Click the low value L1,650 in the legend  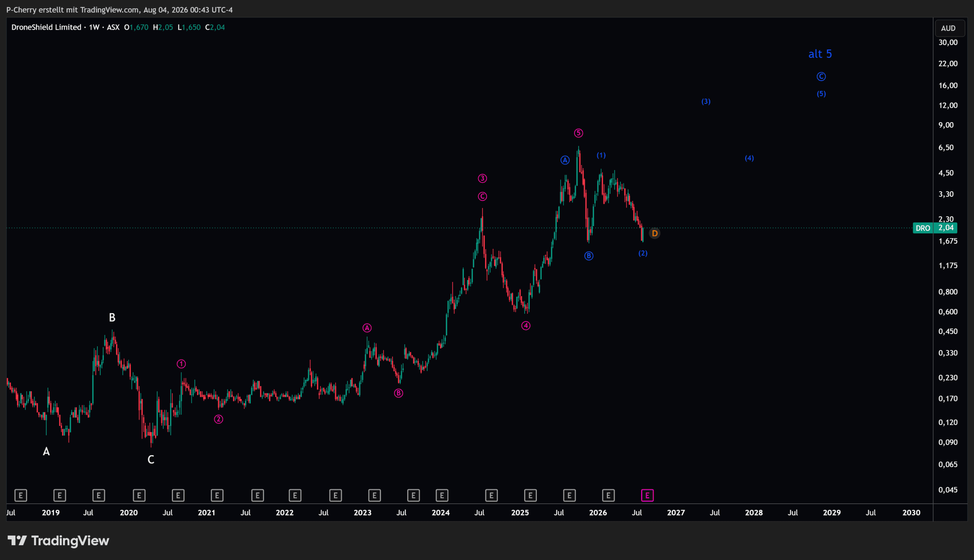(x=189, y=27)
